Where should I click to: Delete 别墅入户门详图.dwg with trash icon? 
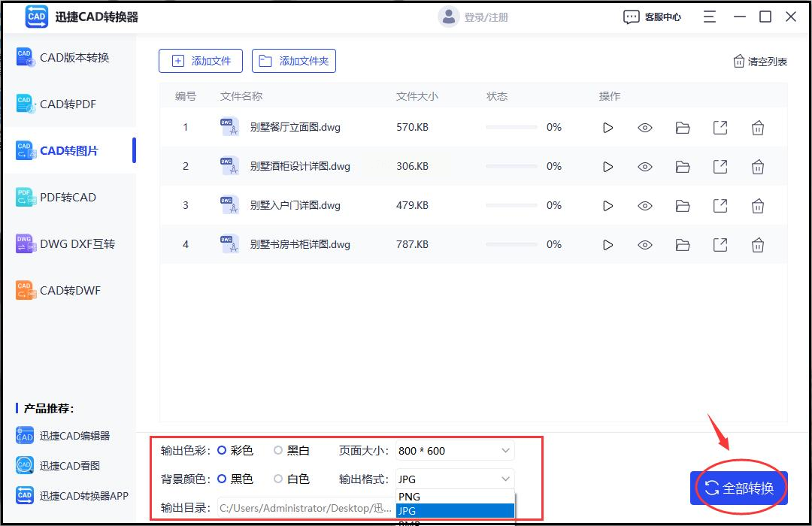click(x=758, y=206)
